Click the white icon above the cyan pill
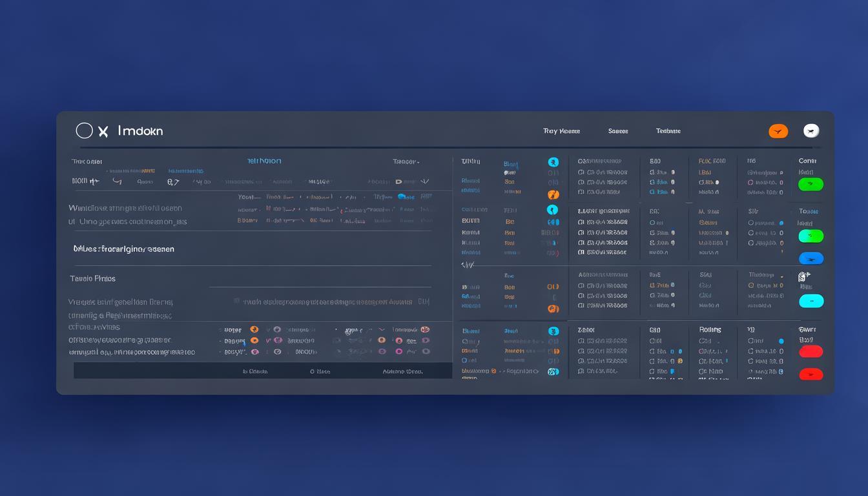 [x=805, y=276]
